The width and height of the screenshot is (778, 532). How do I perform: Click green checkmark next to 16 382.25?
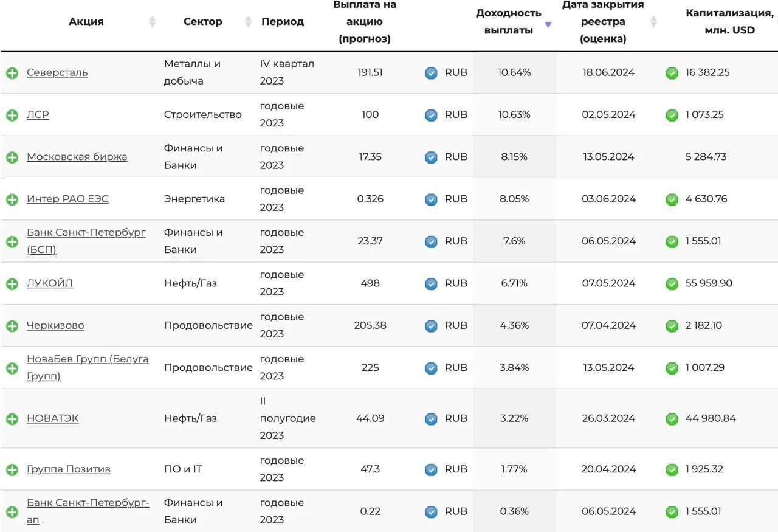point(672,73)
